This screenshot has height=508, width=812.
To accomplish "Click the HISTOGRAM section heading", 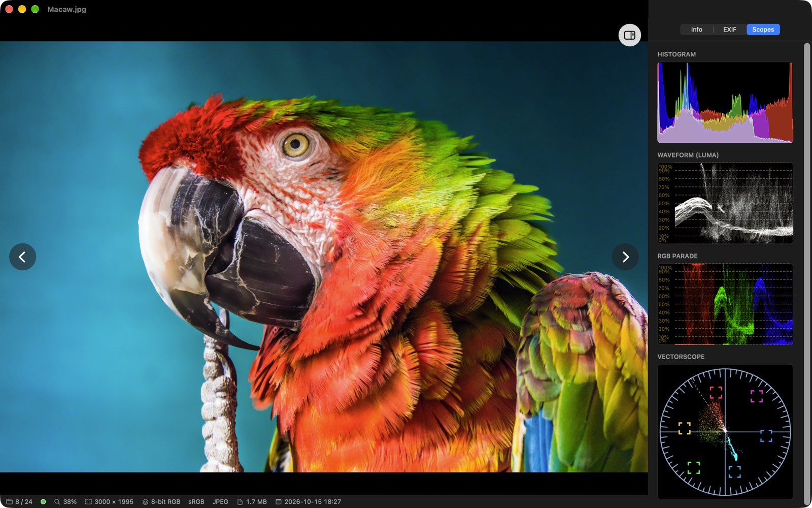I will 676,54.
